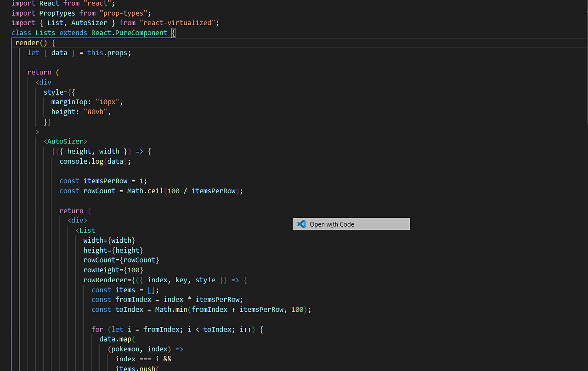Click the Math.ceil function call

pos(145,190)
